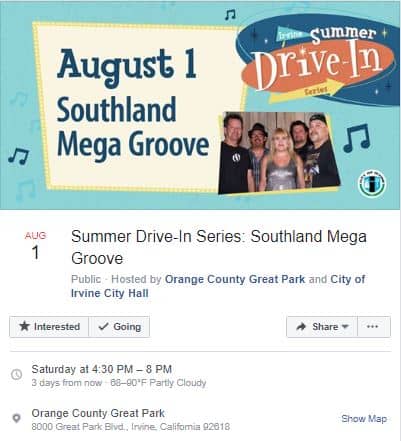Open the three-dot more options menu
Viewport: 401px width, 441px height.
coord(374,327)
